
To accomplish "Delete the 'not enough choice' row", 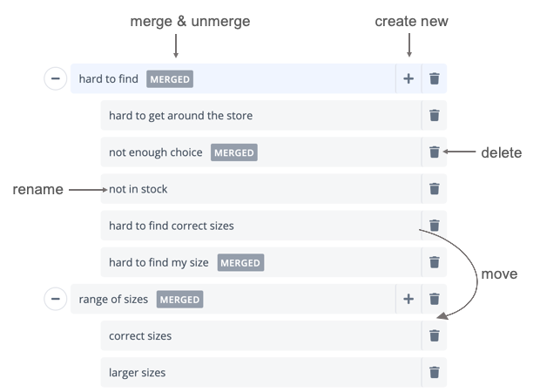I will pos(435,152).
